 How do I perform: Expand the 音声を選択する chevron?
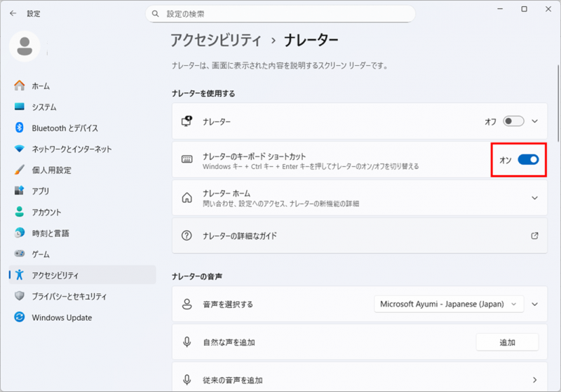(535, 304)
